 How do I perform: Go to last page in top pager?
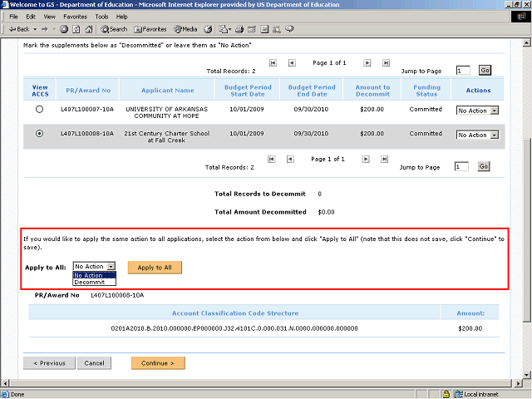pos(386,63)
